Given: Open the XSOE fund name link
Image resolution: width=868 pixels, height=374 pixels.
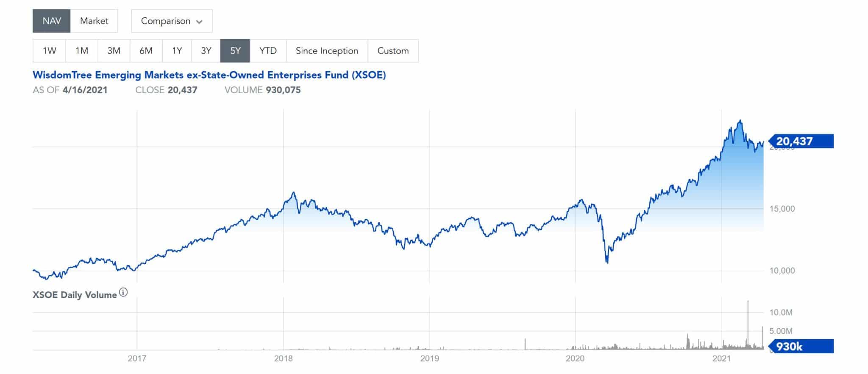Looking at the screenshot, I should point(209,75).
